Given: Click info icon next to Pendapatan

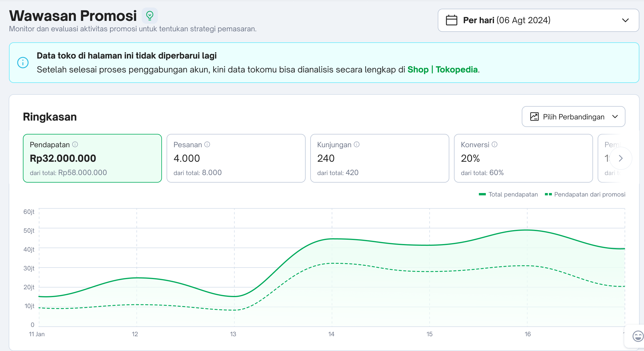Looking at the screenshot, I should coord(75,144).
